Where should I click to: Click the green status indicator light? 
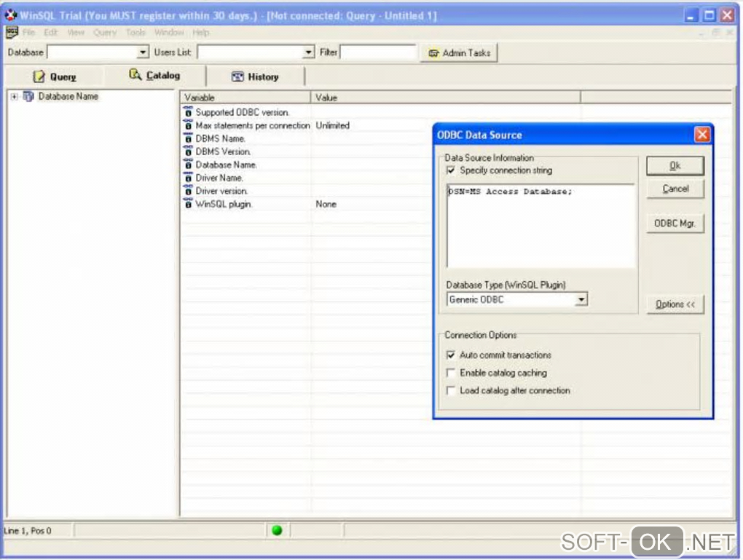click(278, 531)
